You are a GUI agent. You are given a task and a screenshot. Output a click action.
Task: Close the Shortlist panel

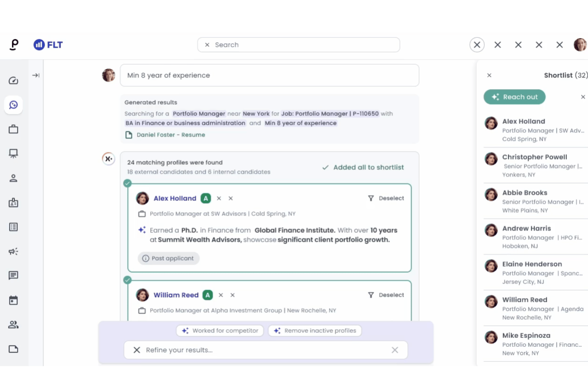point(489,75)
